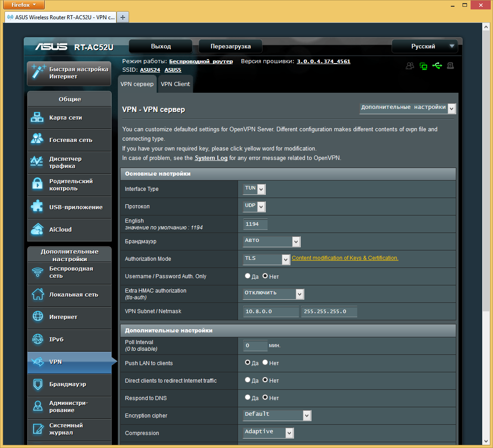The height and width of the screenshot is (448, 493).
Task: Open Firewall shield icon (Брандмауэр)
Action: 38,384
